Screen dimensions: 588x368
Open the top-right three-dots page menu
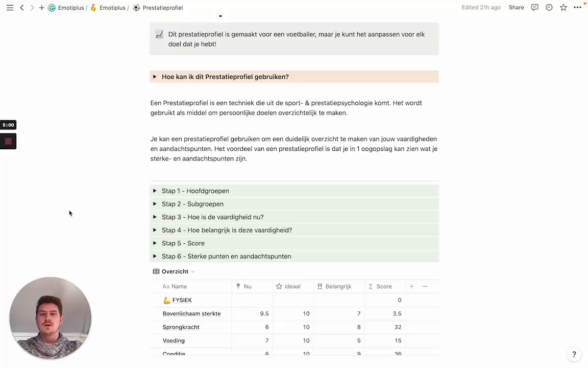[x=577, y=8]
